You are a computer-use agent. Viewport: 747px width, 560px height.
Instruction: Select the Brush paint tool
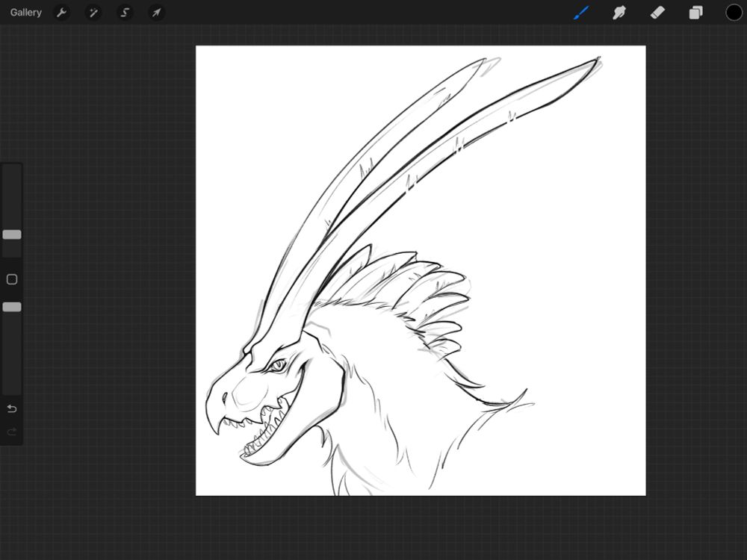coord(581,13)
